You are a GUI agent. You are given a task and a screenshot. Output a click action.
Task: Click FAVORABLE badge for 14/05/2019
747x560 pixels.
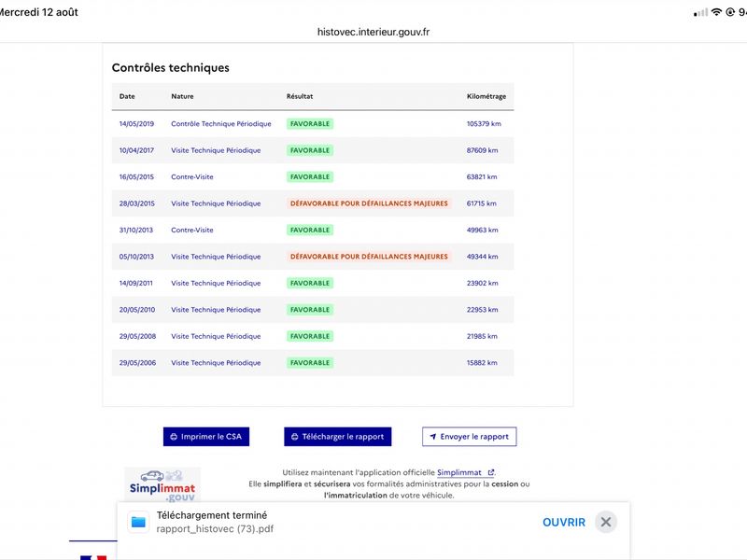click(x=310, y=124)
